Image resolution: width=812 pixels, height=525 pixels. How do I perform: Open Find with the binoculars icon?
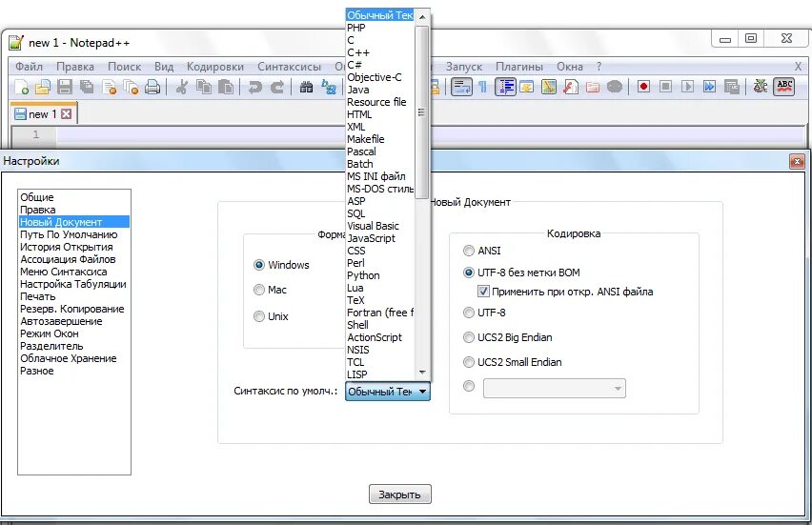pyautogui.click(x=306, y=87)
